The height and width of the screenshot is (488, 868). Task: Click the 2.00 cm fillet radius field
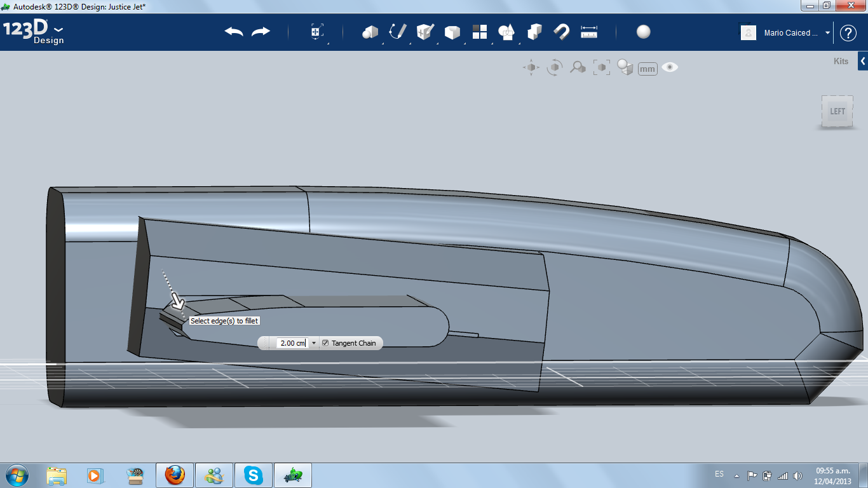[x=293, y=343]
